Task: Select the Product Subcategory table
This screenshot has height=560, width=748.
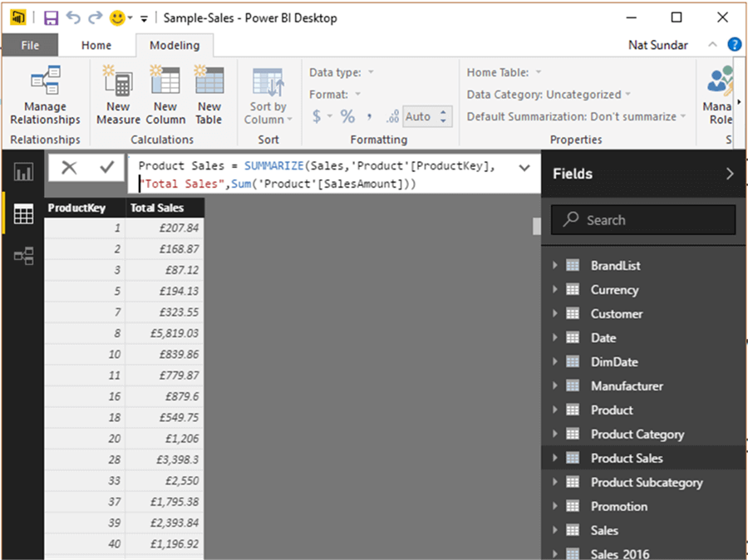Action: click(x=644, y=482)
